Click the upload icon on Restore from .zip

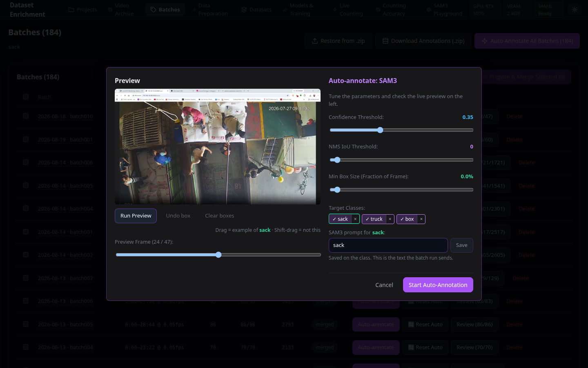[315, 41]
